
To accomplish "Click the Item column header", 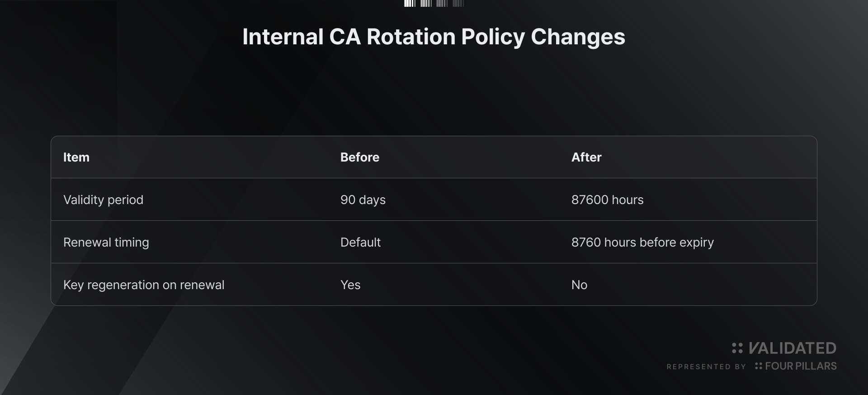I will [x=76, y=157].
